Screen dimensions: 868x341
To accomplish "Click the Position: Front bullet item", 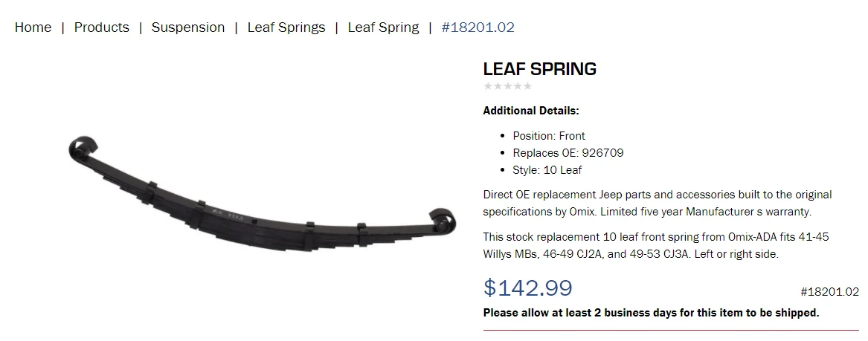I will tap(549, 136).
